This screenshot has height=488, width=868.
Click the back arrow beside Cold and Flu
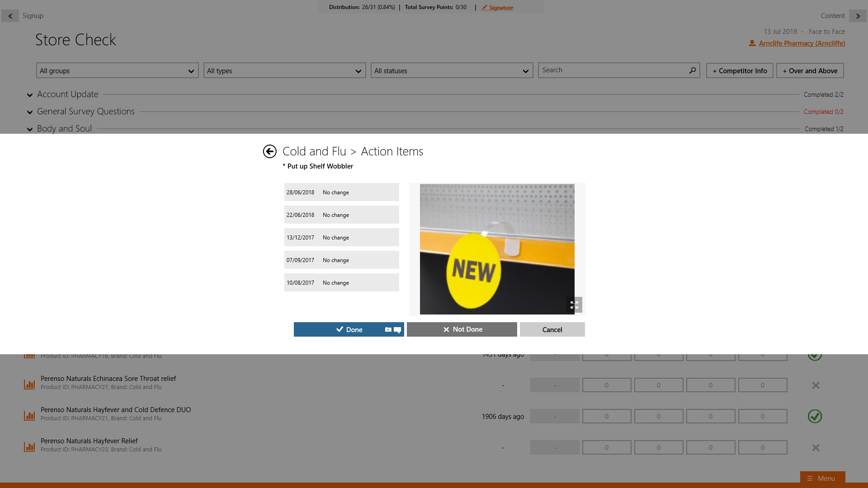tap(269, 151)
